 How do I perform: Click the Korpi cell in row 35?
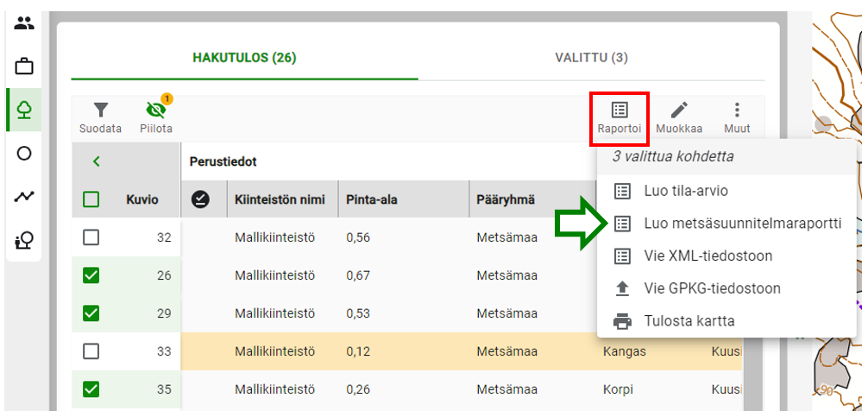coord(618,389)
